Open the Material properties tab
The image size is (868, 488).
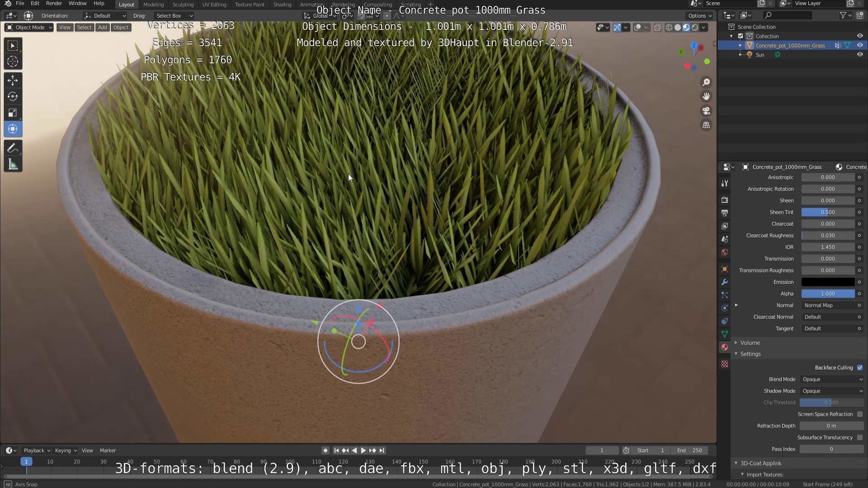coord(725,347)
